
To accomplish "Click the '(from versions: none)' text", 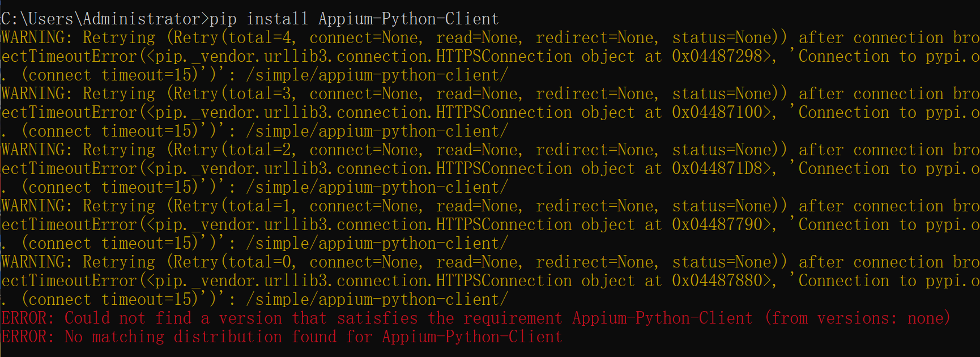I will point(858,318).
